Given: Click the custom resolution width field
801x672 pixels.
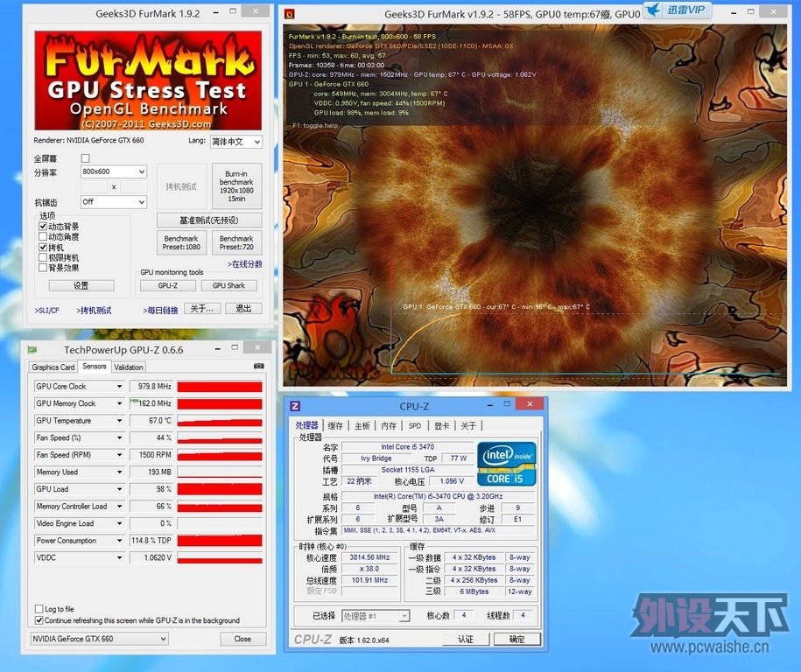Looking at the screenshot, I should (x=94, y=187).
